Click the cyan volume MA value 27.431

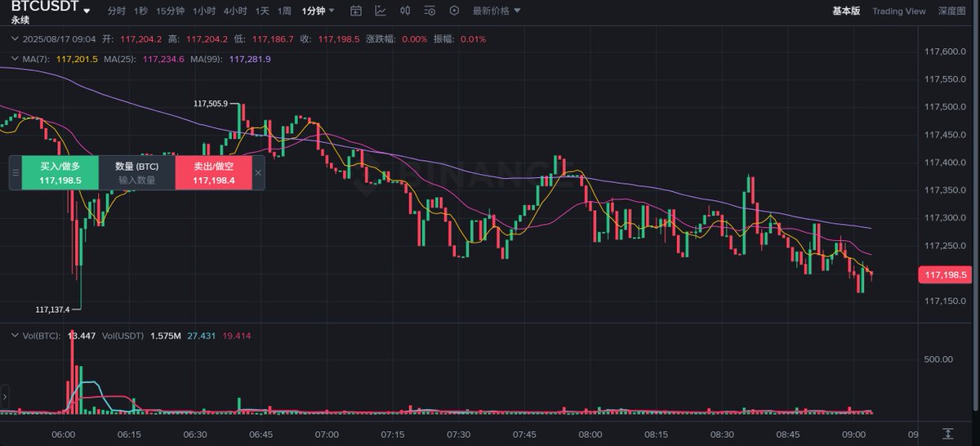201,336
